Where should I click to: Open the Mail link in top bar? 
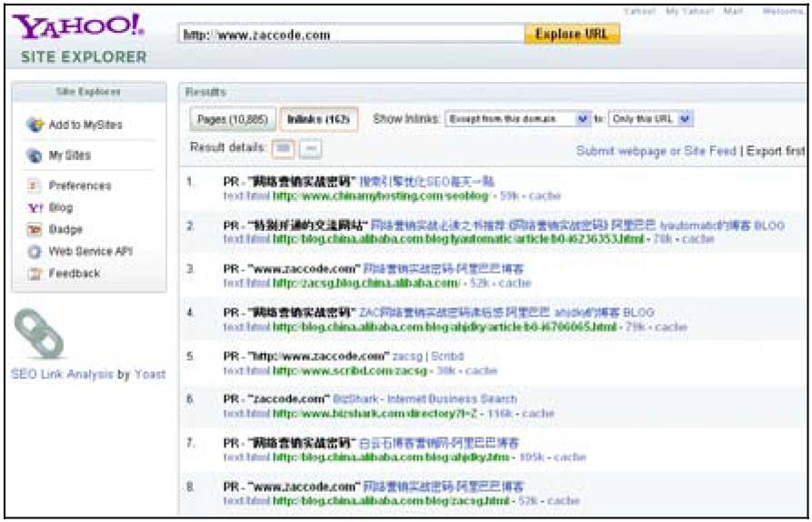[x=733, y=12]
